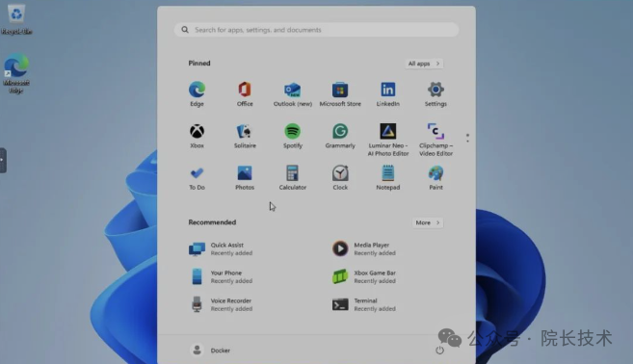Launch LinkedIn pinned app
This screenshot has width=633, height=364.
[388, 94]
